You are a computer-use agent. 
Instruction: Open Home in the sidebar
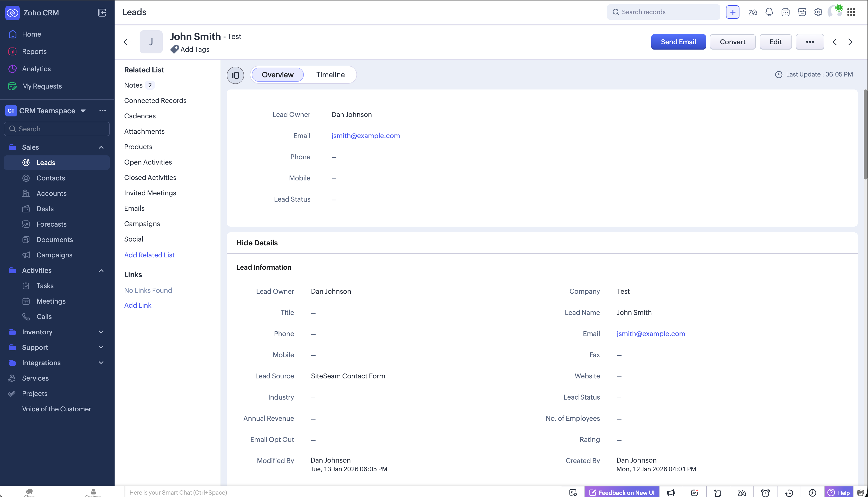click(32, 34)
